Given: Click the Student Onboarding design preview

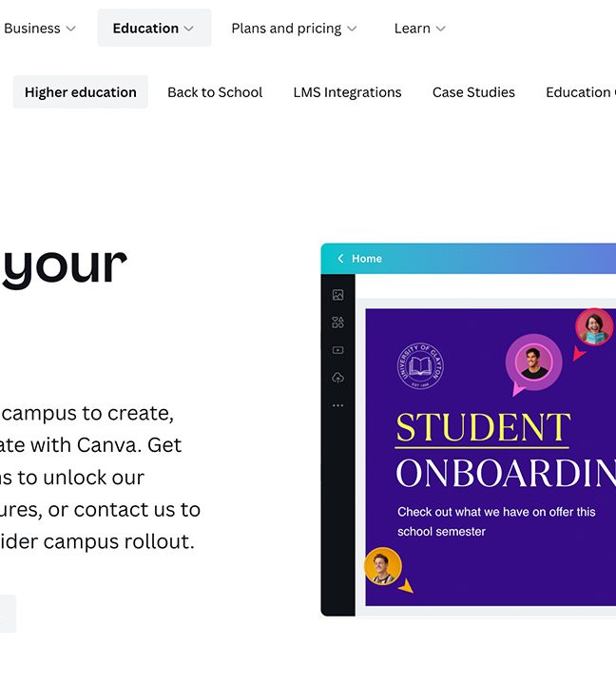Looking at the screenshot, I should (491, 457).
